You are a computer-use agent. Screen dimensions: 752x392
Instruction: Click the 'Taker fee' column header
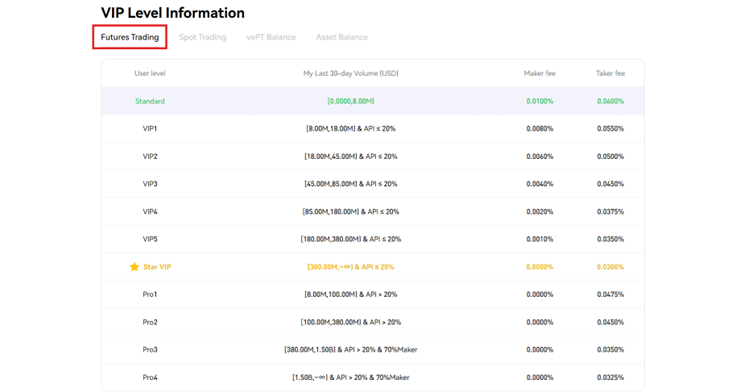point(611,73)
